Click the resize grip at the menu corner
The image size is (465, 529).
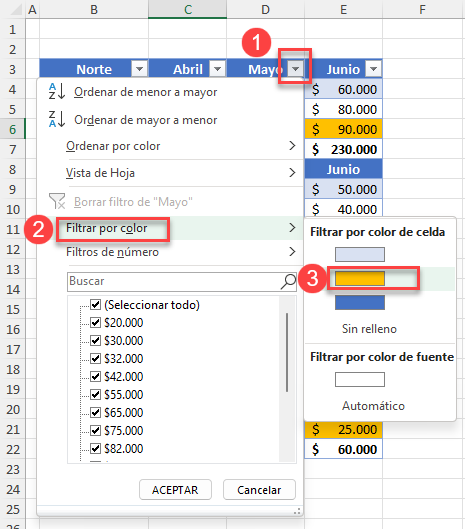[x=297, y=512]
